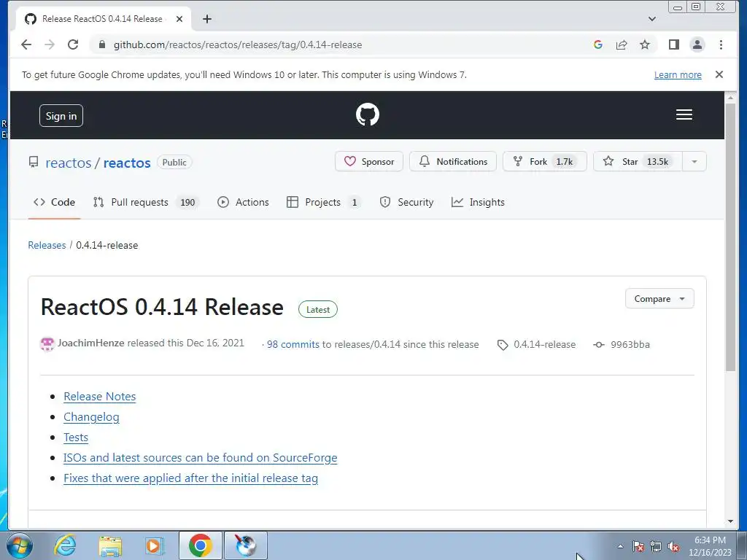Click the Learn more link

[678, 75]
